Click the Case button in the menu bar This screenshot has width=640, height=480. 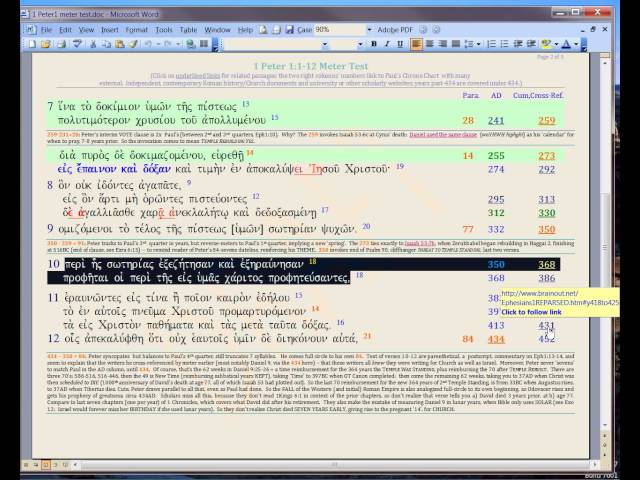pyautogui.click(x=304, y=30)
